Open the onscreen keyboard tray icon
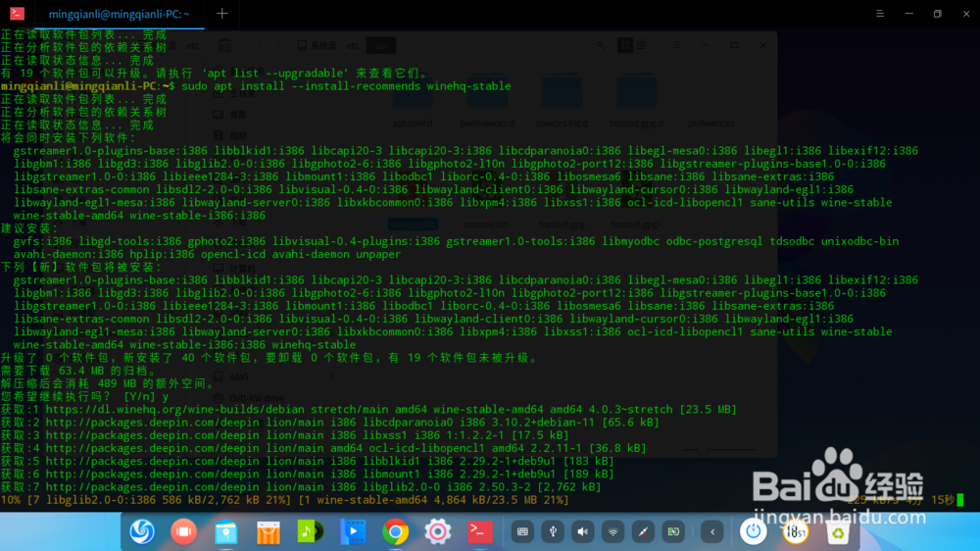 522,531
